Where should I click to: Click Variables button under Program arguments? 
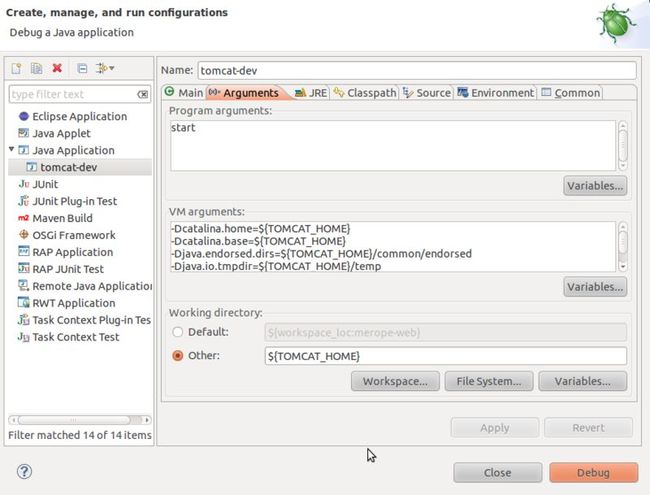coord(595,186)
